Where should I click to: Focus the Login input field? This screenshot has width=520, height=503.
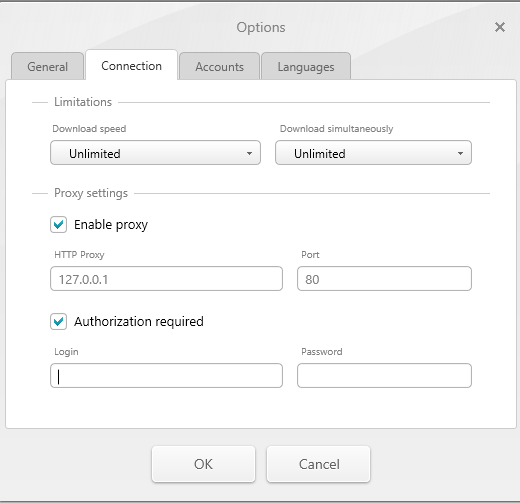tap(166, 376)
